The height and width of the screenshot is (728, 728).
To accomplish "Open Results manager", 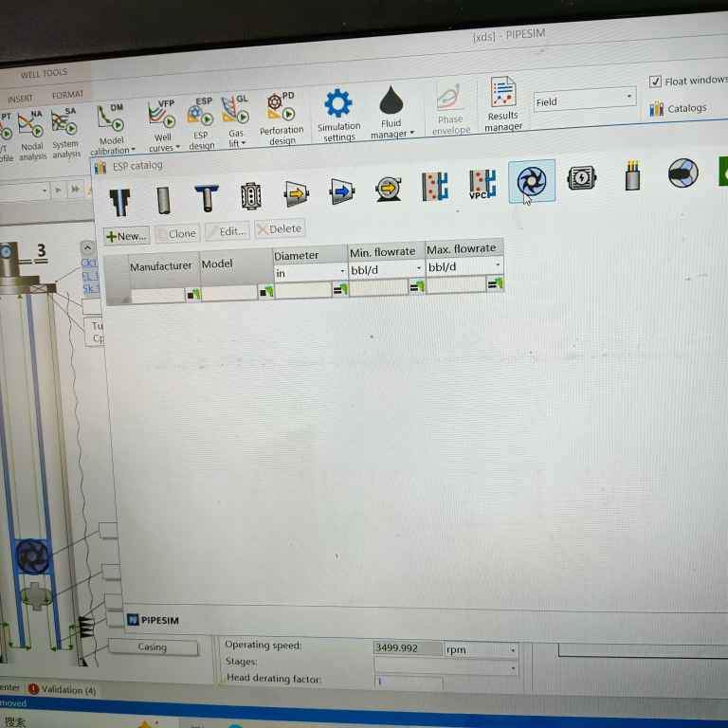I will coord(502,104).
